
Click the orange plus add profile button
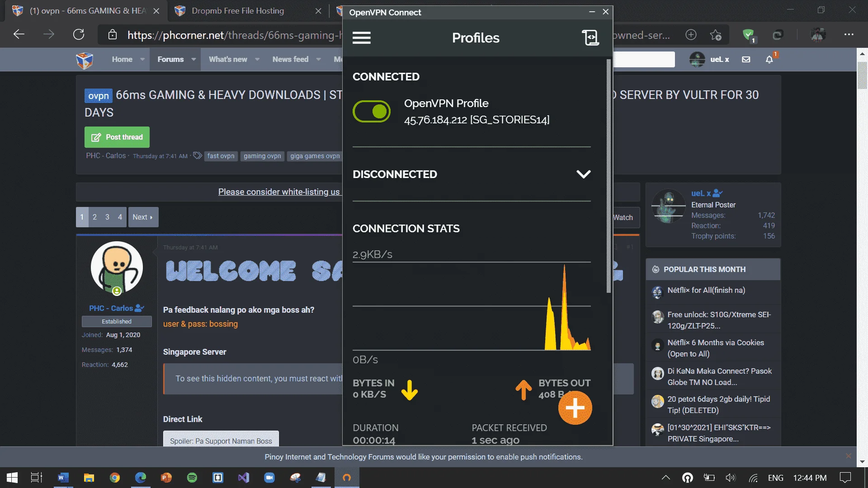[575, 408]
